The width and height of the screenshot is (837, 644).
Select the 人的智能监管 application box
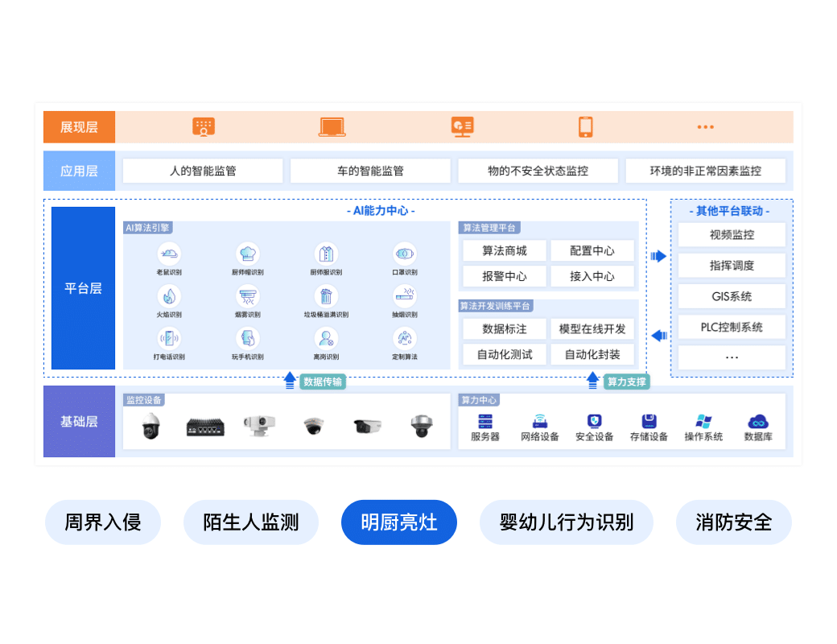[x=203, y=171]
